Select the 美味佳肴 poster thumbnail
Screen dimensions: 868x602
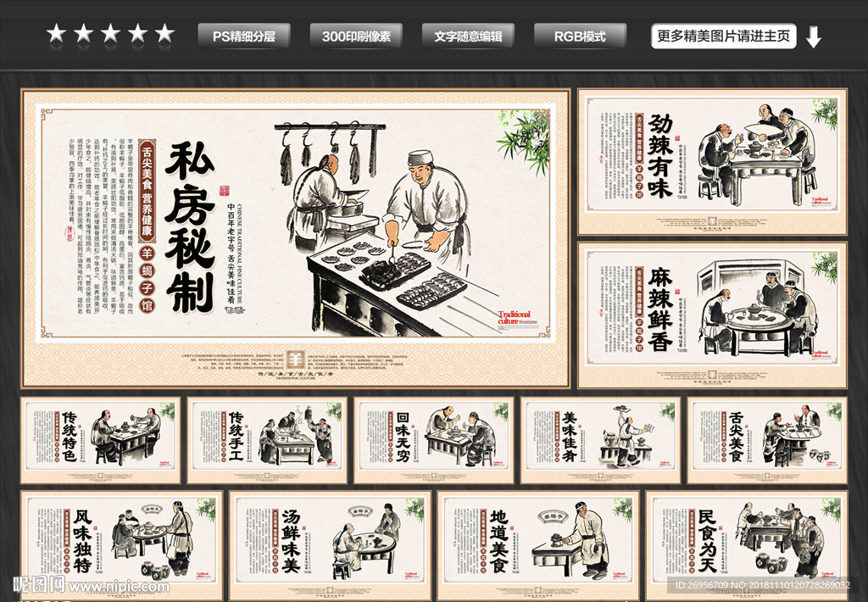601,440
